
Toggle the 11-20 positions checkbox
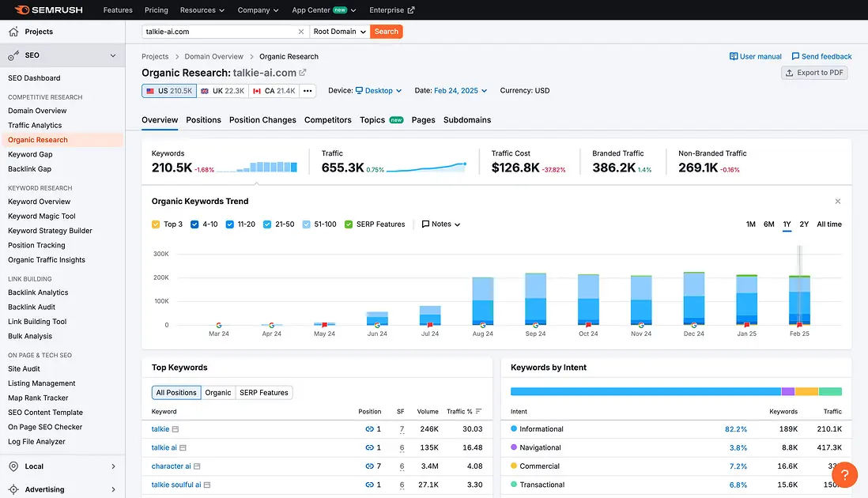[x=230, y=224]
